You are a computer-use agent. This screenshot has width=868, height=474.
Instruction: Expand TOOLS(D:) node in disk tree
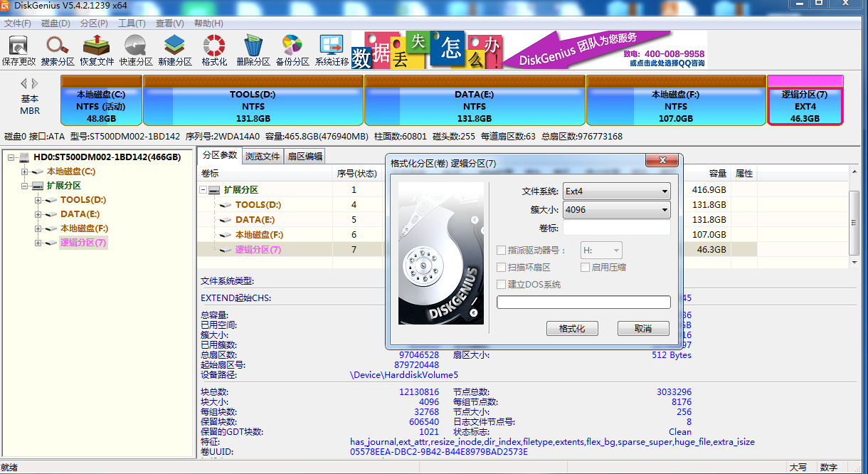[38, 200]
